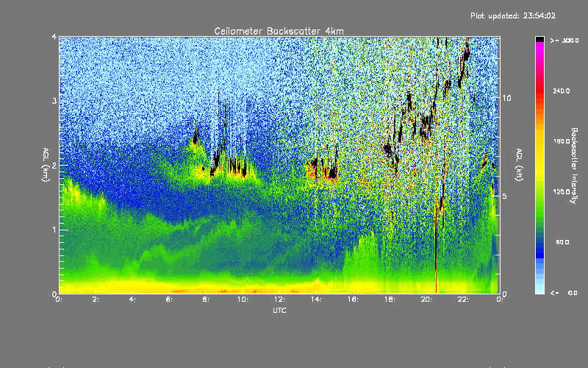Screen dimensions: 588x368
Task: Click the "10:" UTC hour tick label
Action: tap(243, 300)
